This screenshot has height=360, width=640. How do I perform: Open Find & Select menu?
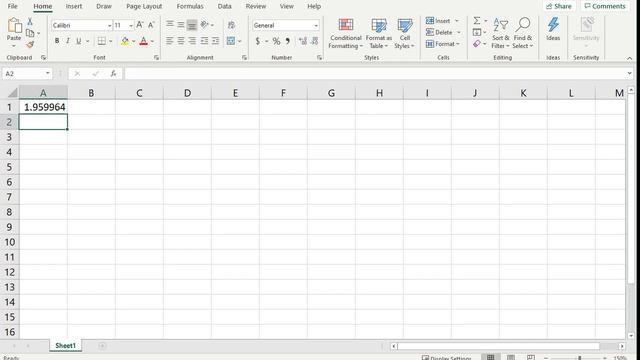523,33
